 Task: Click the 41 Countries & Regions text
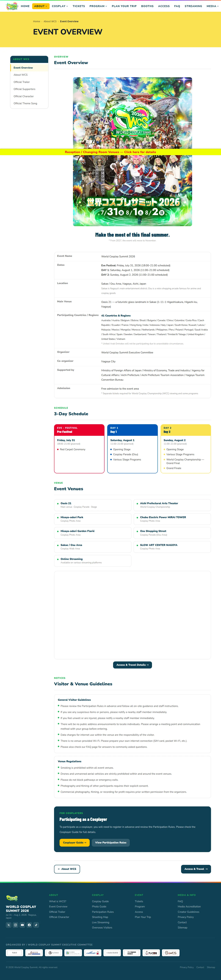(116, 315)
